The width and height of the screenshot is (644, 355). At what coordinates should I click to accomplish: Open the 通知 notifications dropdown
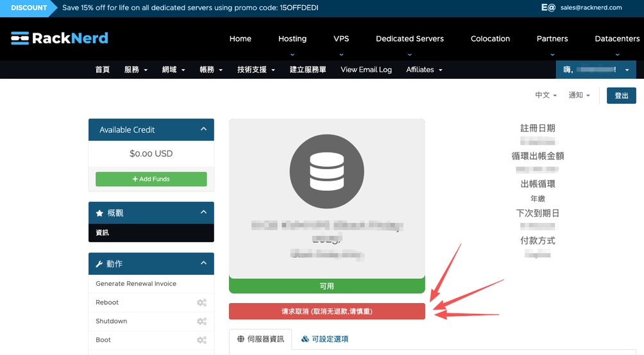click(x=579, y=95)
